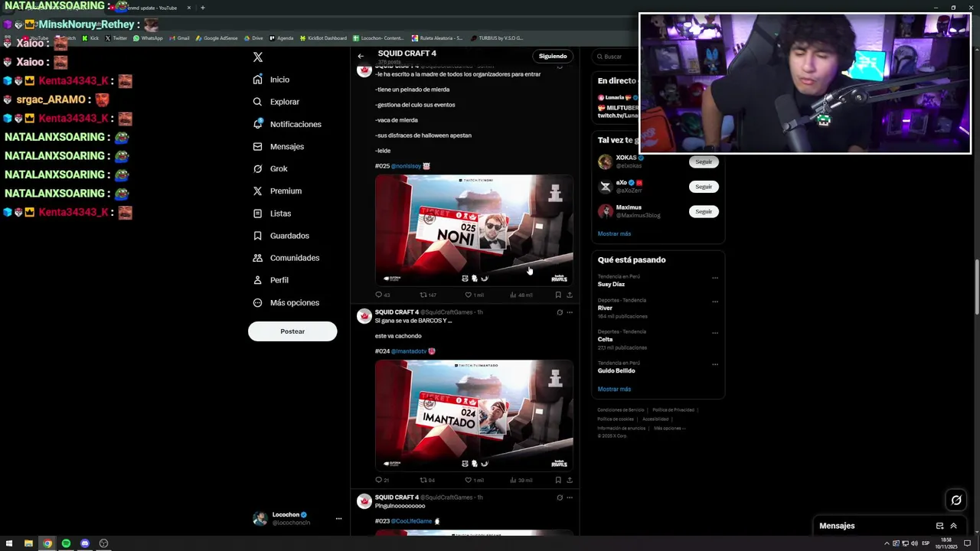Repost the #025 Noni post

coord(428,295)
